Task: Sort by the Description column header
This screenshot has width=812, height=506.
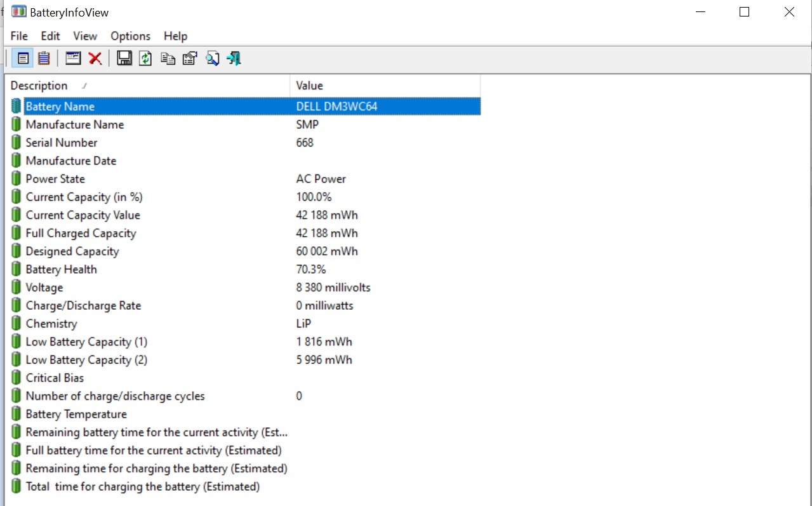Action: [x=39, y=86]
